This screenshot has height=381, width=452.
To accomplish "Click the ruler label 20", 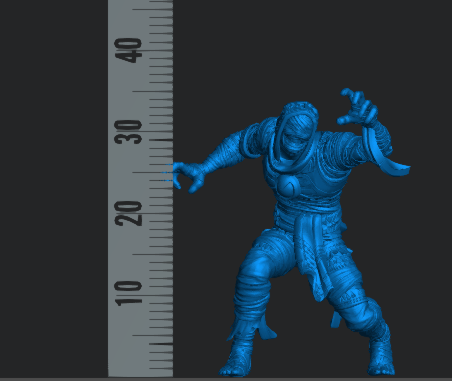I will (128, 214).
